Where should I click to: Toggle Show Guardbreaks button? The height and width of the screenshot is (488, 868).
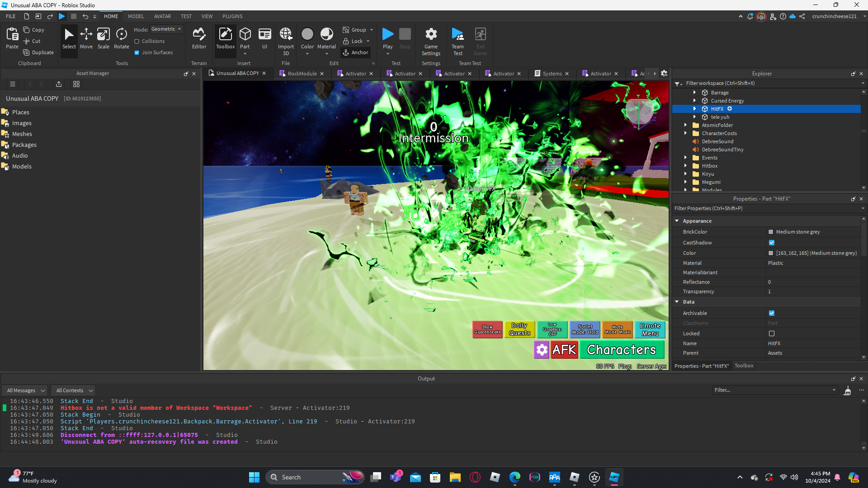tap(487, 329)
